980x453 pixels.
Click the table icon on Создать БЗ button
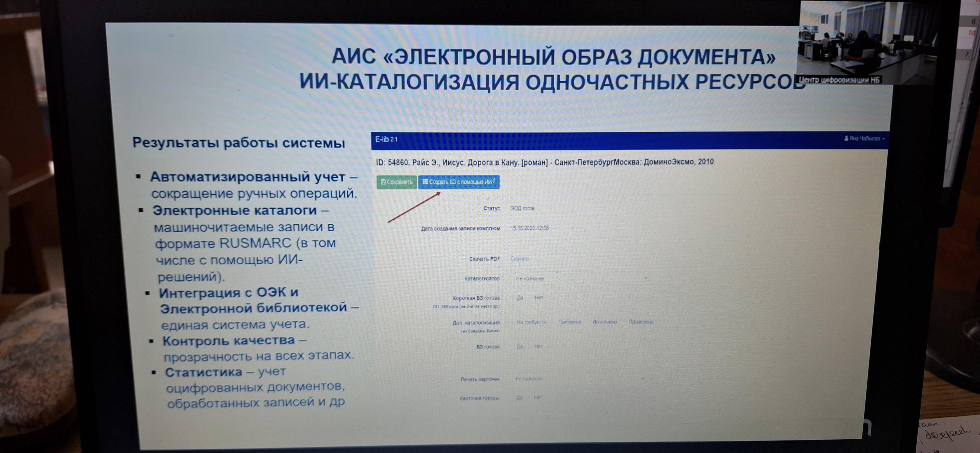[425, 182]
